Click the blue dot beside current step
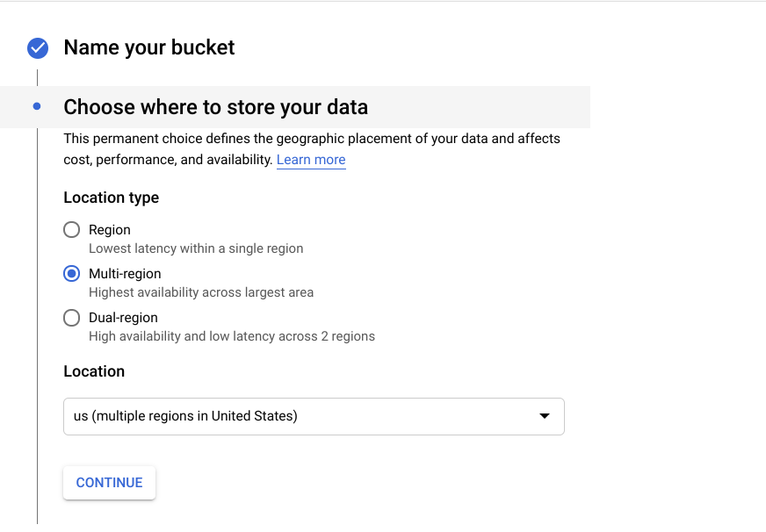766x532 pixels. pos(37,105)
